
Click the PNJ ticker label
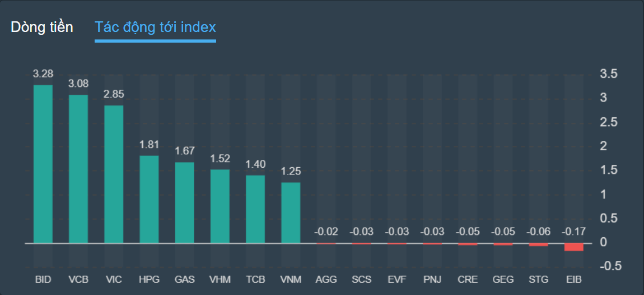coord(432,279)
